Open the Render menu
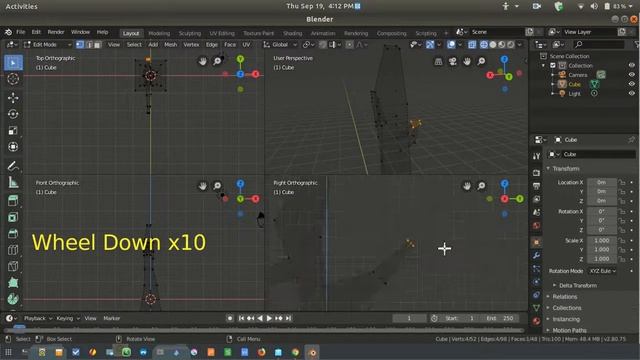 pos(56,32)
